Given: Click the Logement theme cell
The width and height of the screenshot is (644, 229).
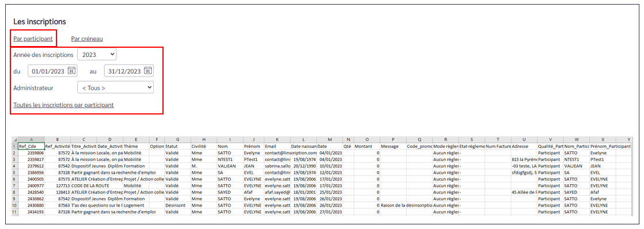Looking at the screenshot, I should click(x=136, y=205).
